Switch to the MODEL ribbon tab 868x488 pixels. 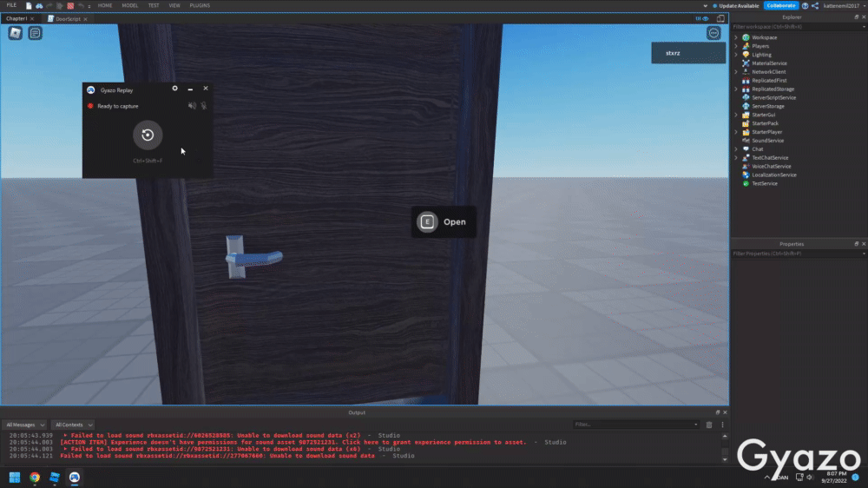[x=129, y=5]
